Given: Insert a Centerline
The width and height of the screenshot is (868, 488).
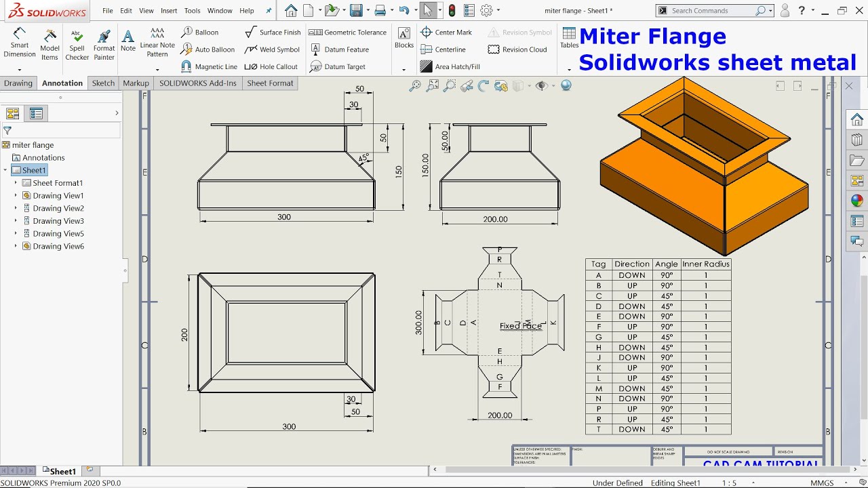Looking at the screenshot, I should (443, 49).
